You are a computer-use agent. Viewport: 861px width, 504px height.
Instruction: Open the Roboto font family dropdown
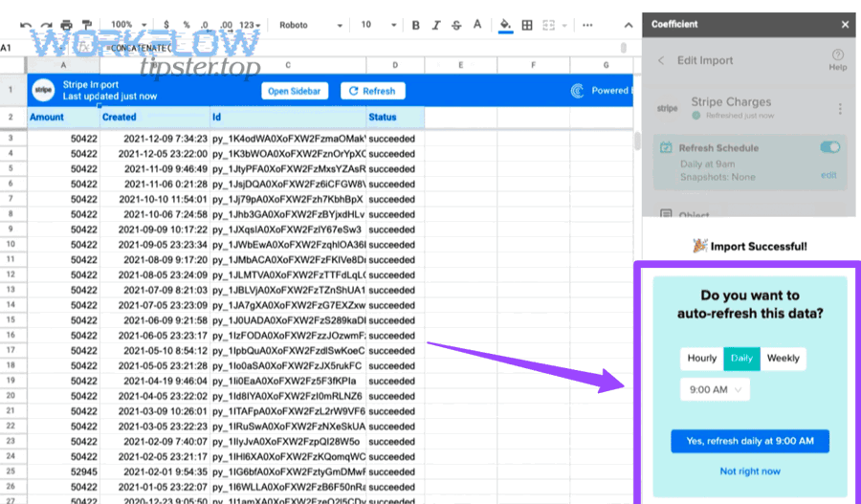pyautogui.click(x=311, y=25)
